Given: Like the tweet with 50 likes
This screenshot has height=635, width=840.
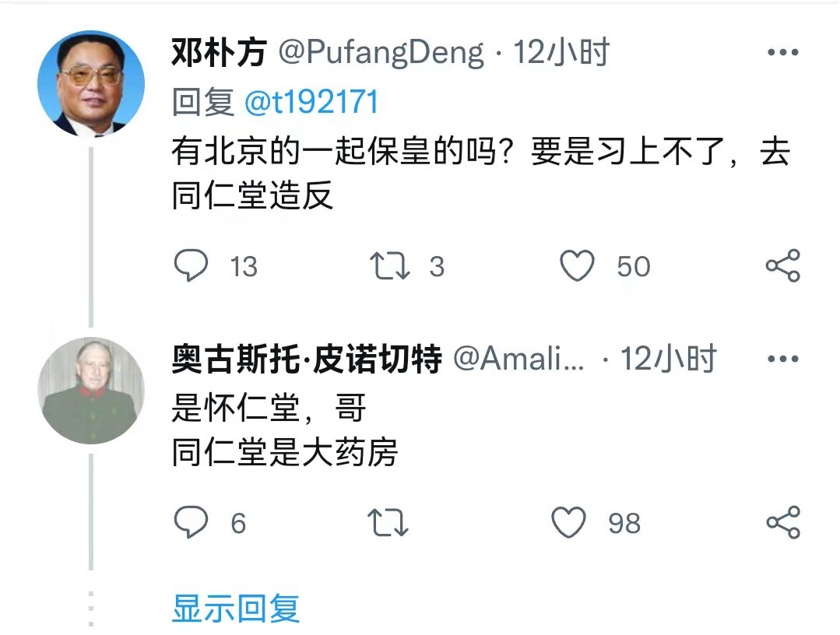Looking at the screenshot, I should [578, 266].
